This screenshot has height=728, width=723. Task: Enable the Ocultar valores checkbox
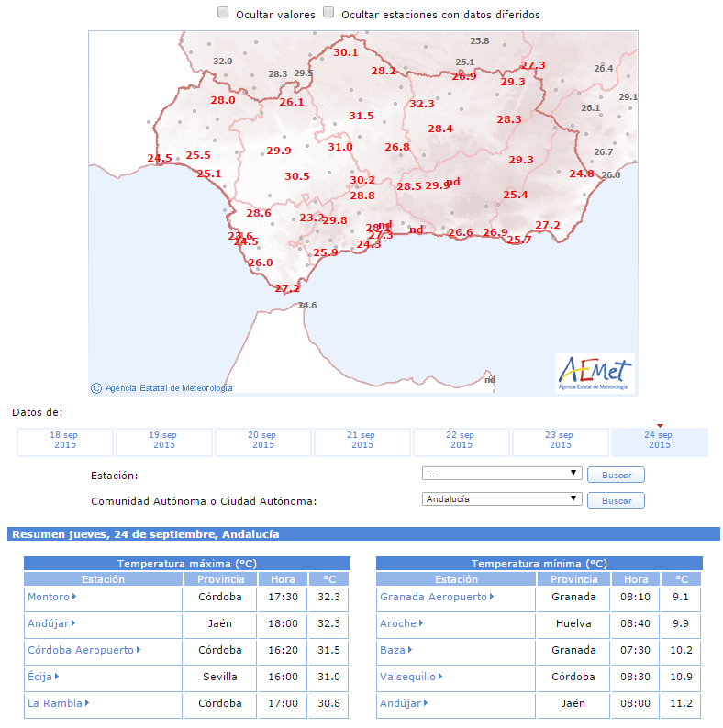(223, 13)
